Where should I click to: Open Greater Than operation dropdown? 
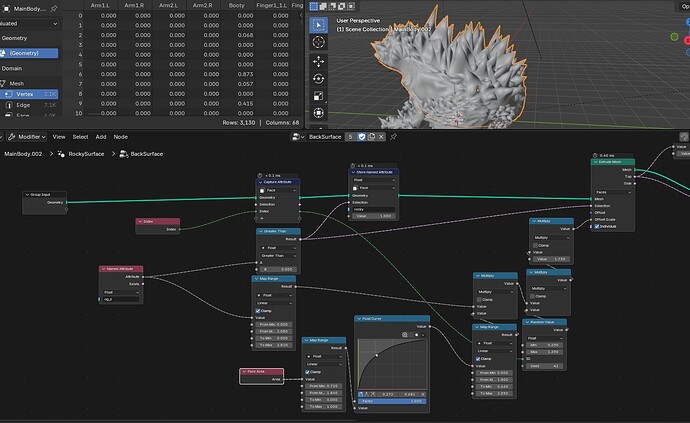[278, 256]
